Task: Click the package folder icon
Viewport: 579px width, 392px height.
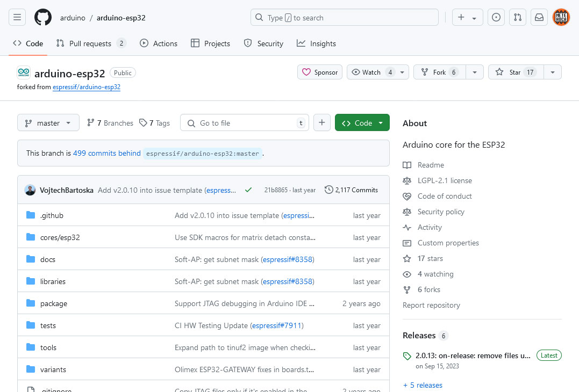Action: [x=31, y=303]
